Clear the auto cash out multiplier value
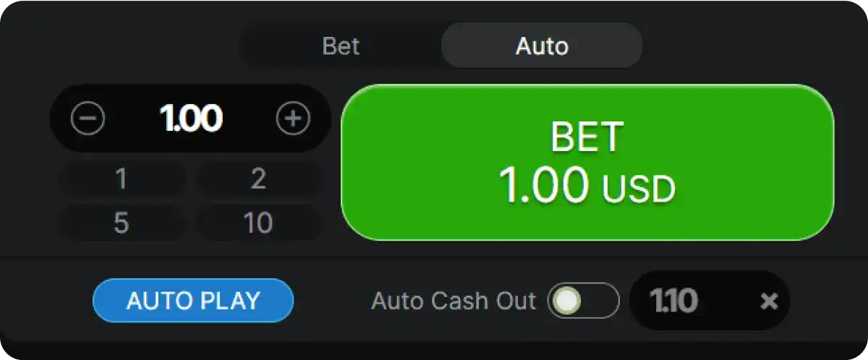The height and width of the screenshot is (360, 868). tap(768, 301)
